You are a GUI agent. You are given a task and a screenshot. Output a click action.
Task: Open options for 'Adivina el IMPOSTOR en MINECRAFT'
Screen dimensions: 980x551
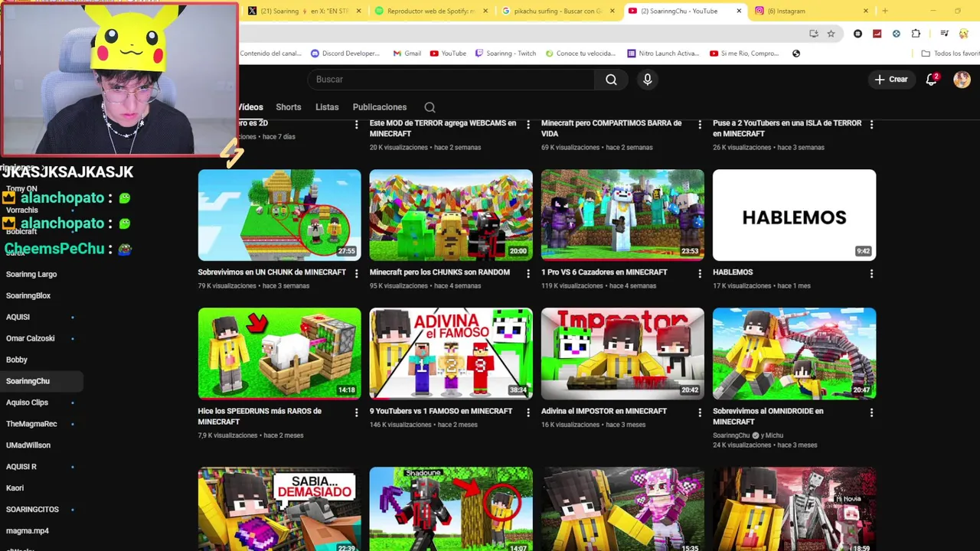[x=699, y=412]
